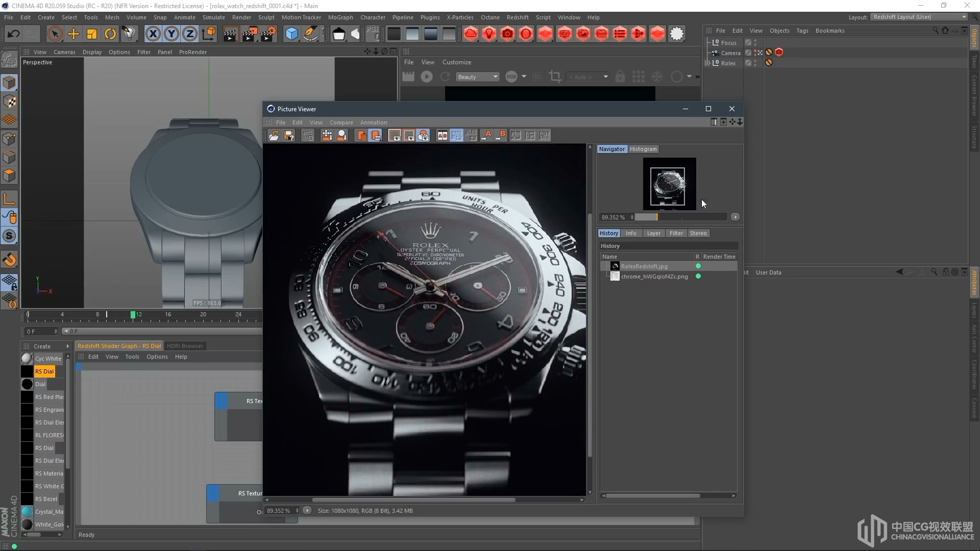
Task: Select the Rotate tool
Action: [110, 34]
